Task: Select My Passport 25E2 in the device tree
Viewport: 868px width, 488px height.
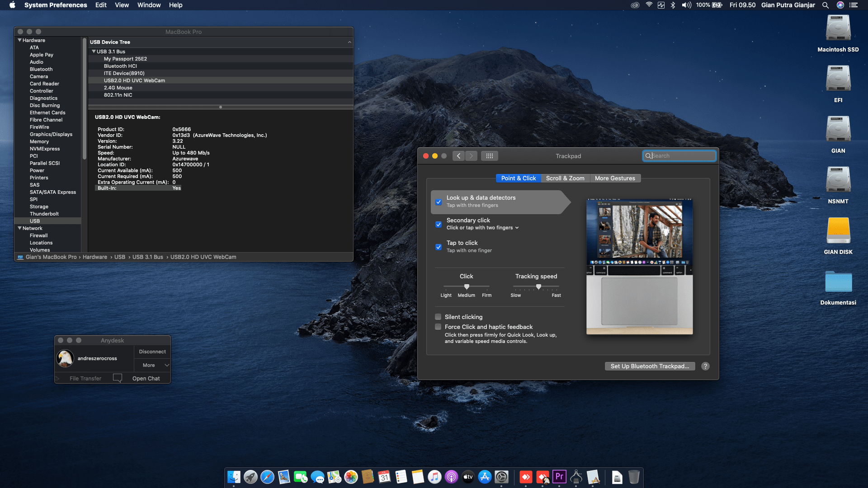Action: pyautogui.click(x=125, y=59)
